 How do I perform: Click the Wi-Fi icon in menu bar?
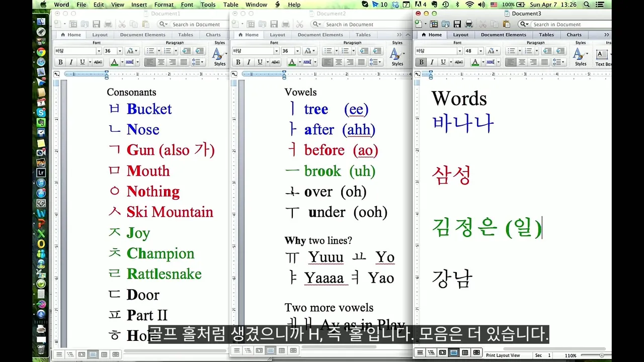[469, 5]
